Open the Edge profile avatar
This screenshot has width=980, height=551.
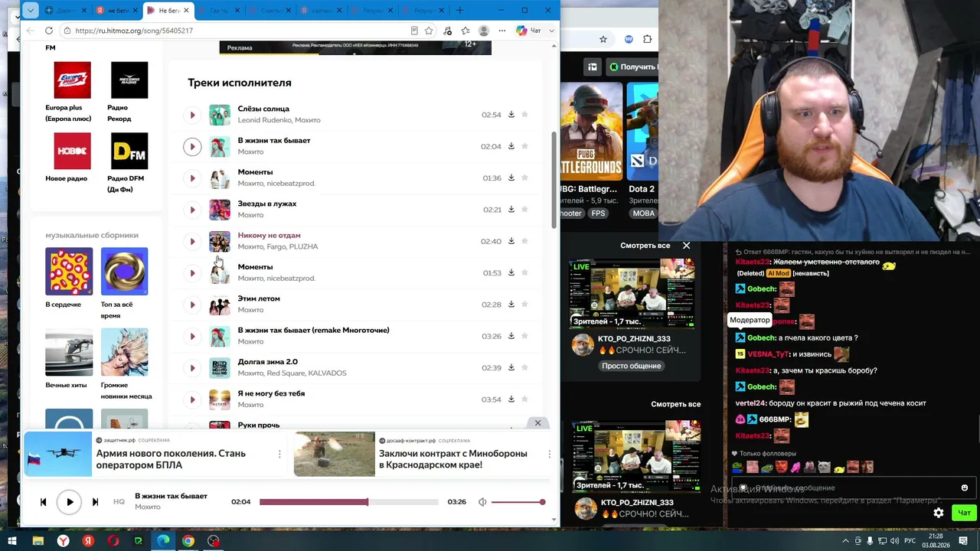click(x=484, y=31)
